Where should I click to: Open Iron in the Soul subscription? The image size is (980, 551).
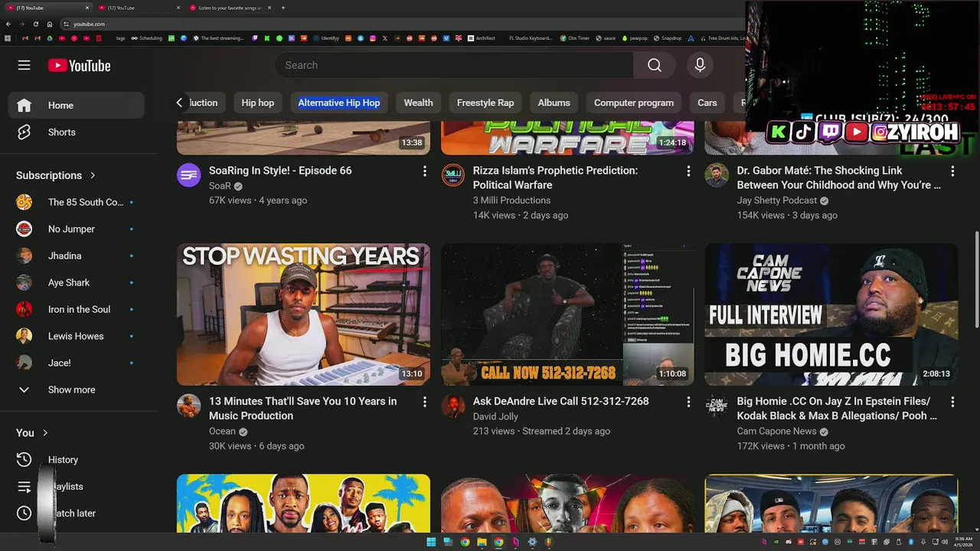pyautogui.click(x=76, y=309)
